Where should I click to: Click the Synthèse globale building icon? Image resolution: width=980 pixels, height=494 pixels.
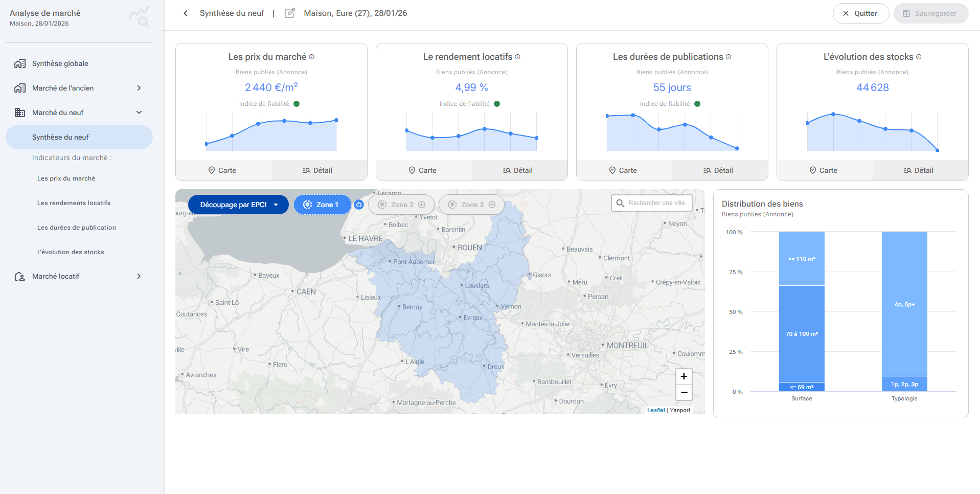20,63
